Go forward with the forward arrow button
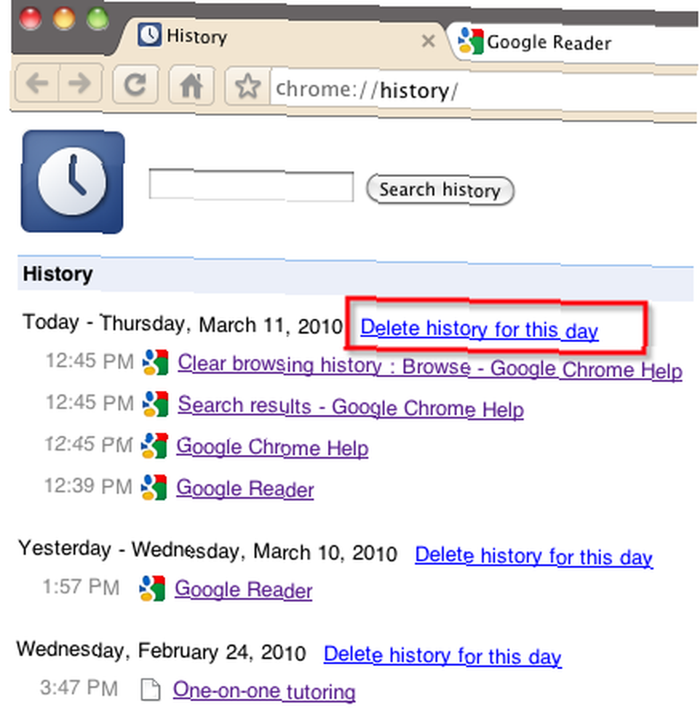 point(80,84)
